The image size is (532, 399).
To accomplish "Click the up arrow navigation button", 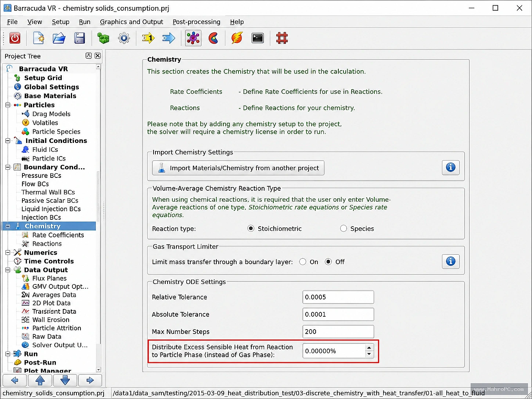I will point(40,380).
